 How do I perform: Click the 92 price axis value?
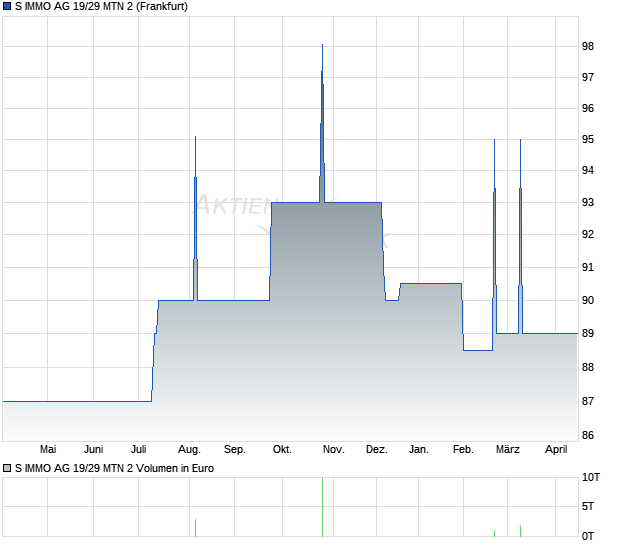click(588, 234)
